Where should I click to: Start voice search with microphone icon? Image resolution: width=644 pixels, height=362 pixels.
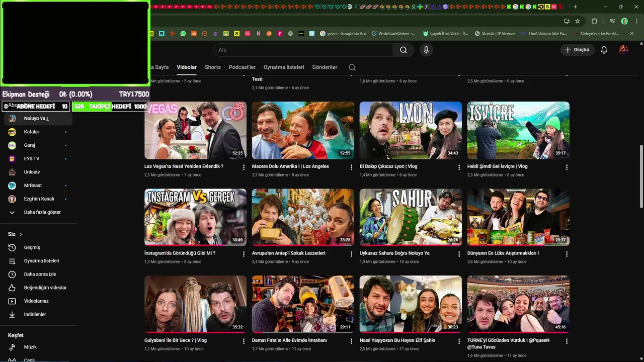point(426,50)
